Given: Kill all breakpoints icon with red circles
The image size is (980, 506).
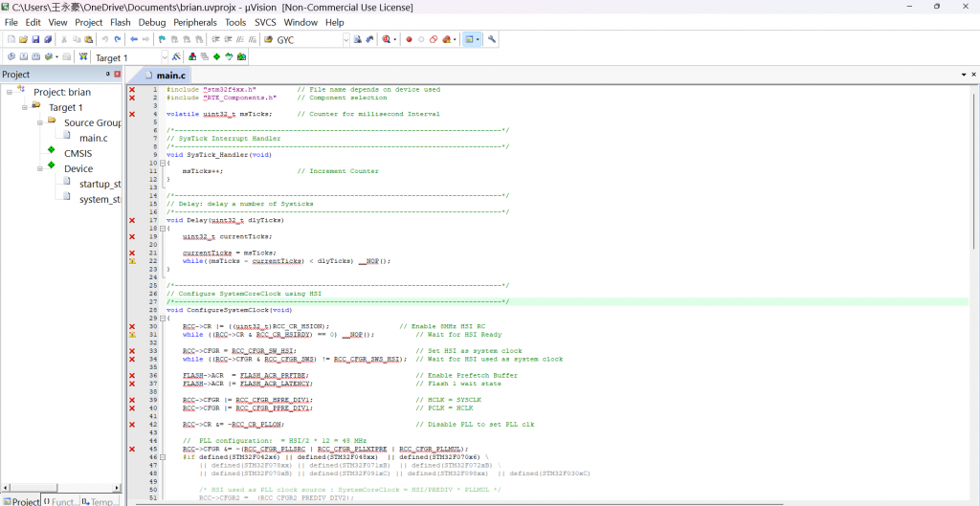Looking at the screenshot, I should tap(446, 39).
